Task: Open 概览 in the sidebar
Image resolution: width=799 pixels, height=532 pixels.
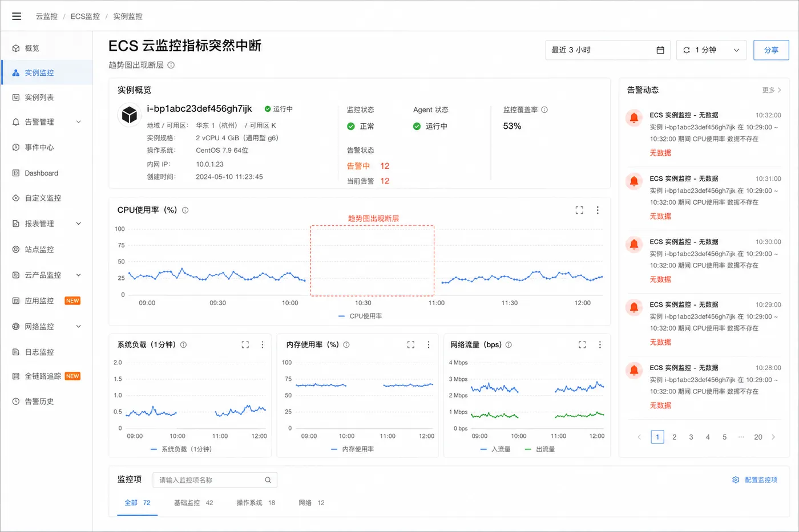Action: tap(47, 48)
